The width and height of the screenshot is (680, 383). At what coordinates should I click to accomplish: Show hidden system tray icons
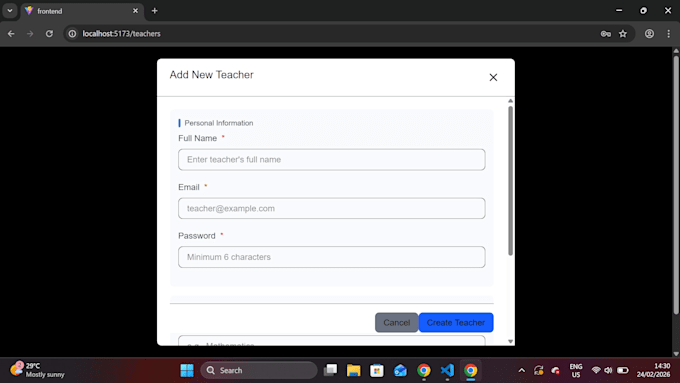522,370
